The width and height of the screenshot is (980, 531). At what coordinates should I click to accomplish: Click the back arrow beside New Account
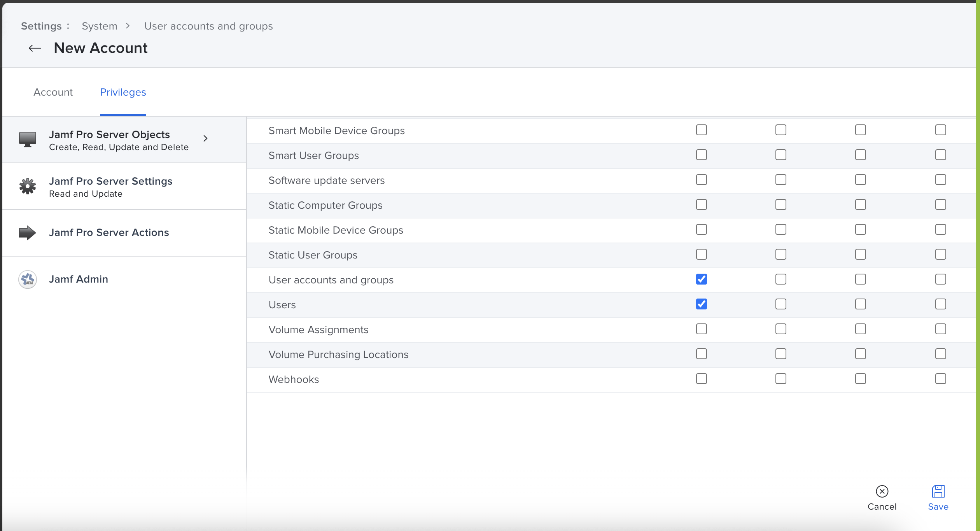pyautogui.click(x=35, y=48)
